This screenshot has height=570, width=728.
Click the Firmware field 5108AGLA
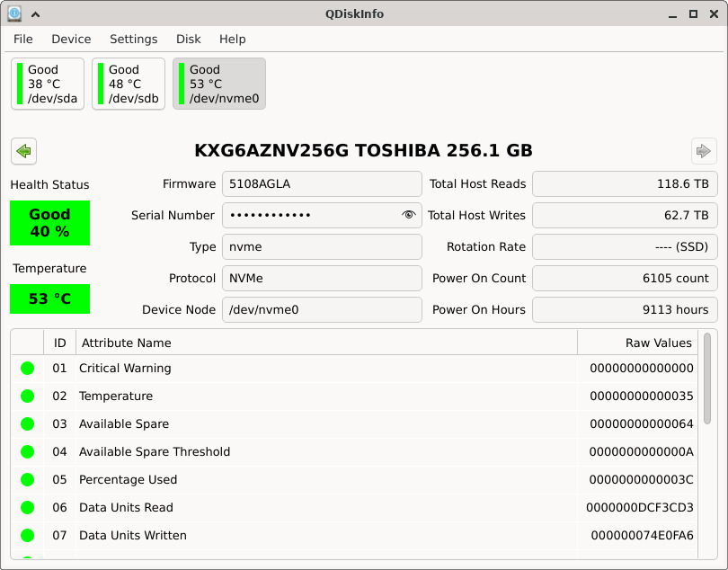(322, 184)
